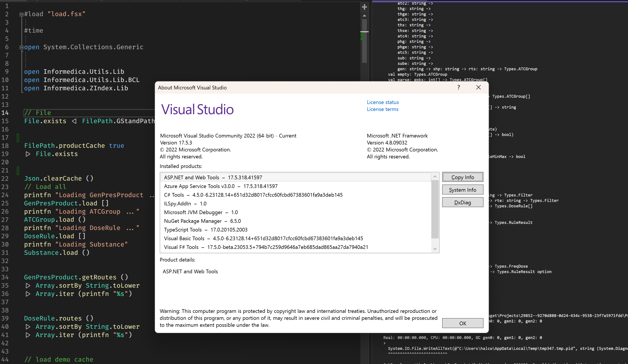The image size is (628, 364).
Task: Launch DxDiag from the About dialog
Action: coord(463,202)
